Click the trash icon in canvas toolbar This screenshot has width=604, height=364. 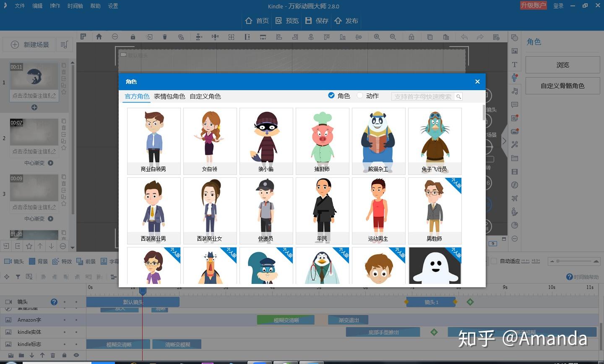tap(165, 37)
